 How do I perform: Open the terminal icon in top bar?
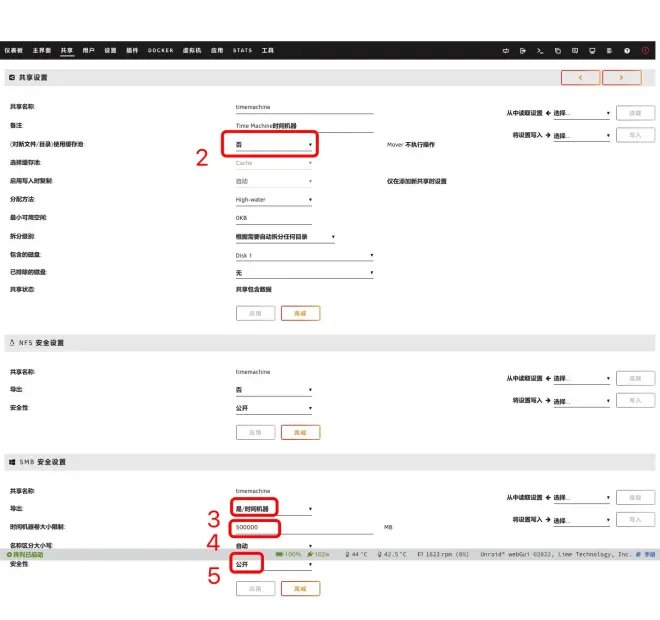(540, 51)
